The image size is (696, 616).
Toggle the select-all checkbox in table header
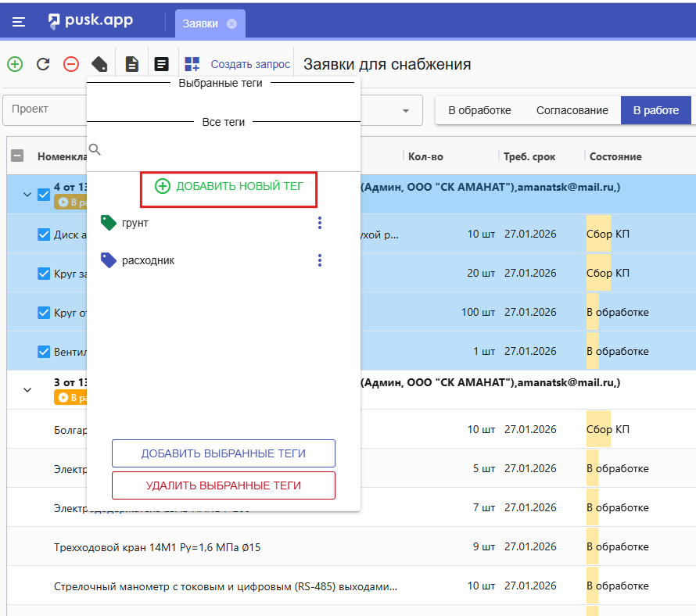coord(17,156)
